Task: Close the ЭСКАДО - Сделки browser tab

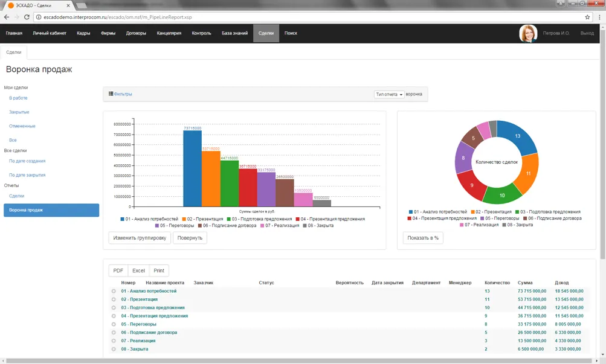Action: click(68, 5)
